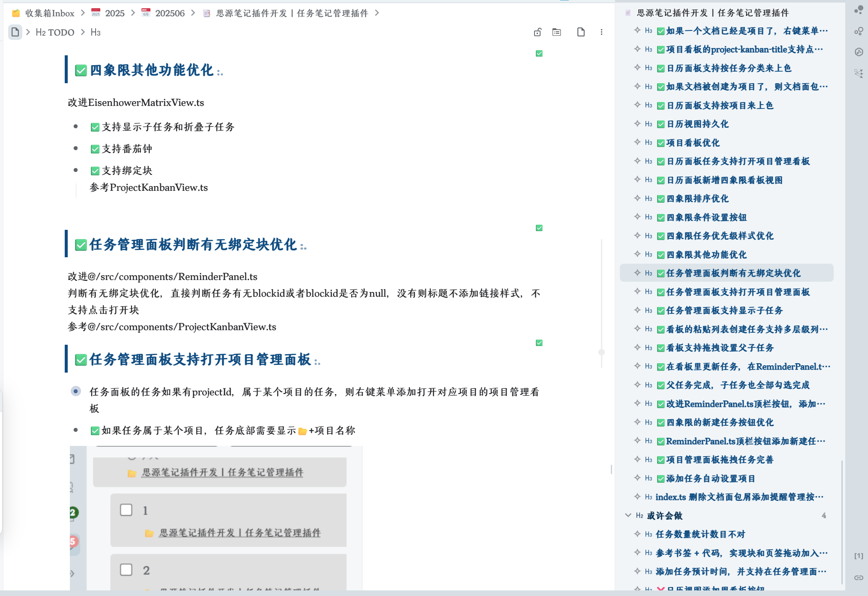868x596 pixels.
Task: Collapse the H2 或许会做 outline section
Action: point(628,515)
